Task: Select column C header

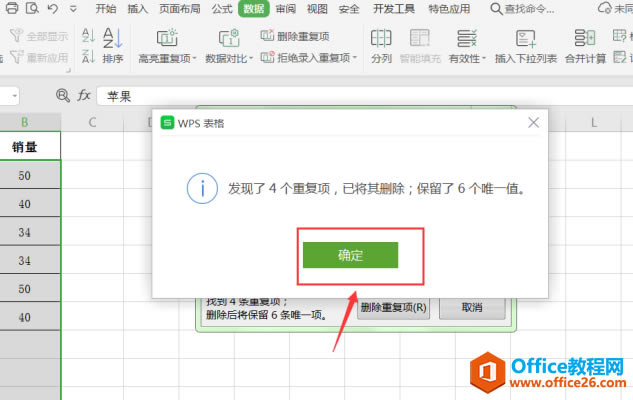Action: (92, 122)
